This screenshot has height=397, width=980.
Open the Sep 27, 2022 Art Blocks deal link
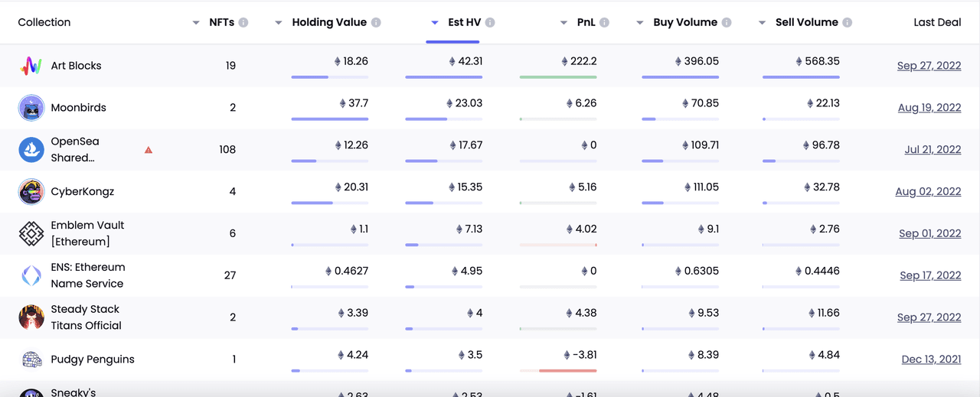click(929, 66)
